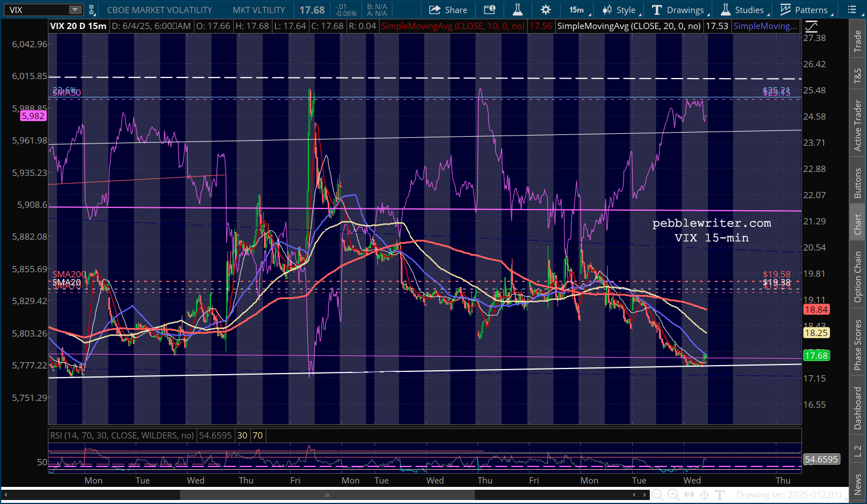Screen dimensions: 867x504
Task: Click the Share button in toolbar
Action: [x=448, y=10]
